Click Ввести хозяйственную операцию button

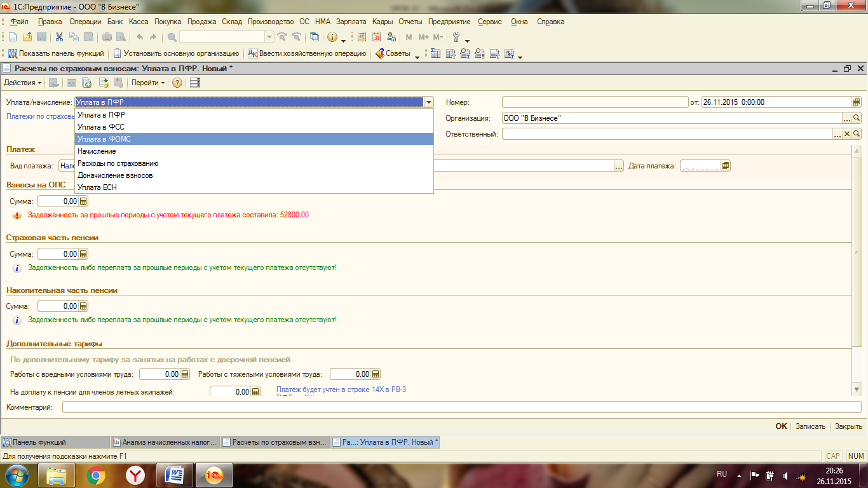(x=308, y=54)
